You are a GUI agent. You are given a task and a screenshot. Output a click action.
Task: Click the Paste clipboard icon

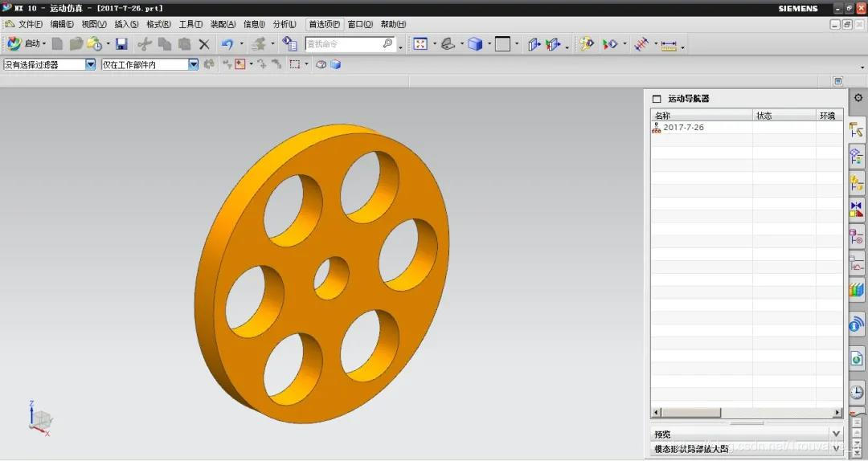coord(184,43)
